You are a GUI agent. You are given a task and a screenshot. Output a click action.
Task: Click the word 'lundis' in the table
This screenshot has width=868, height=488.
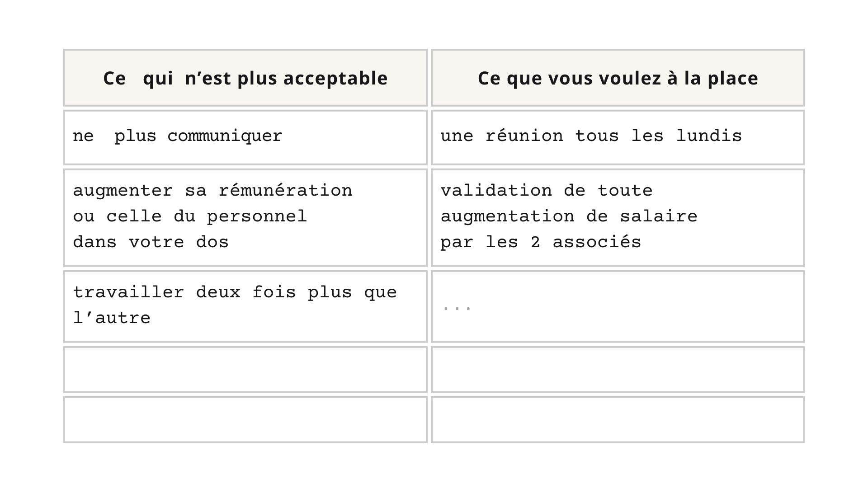709,136
